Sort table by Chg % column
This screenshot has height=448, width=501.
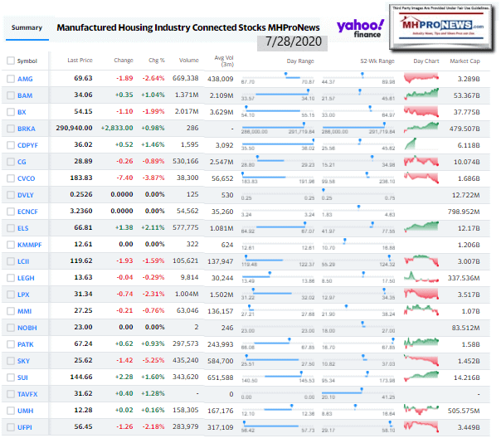[x=156, y=61]
